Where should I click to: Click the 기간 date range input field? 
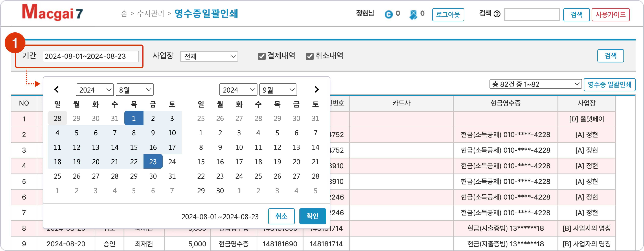click(91, 56)
